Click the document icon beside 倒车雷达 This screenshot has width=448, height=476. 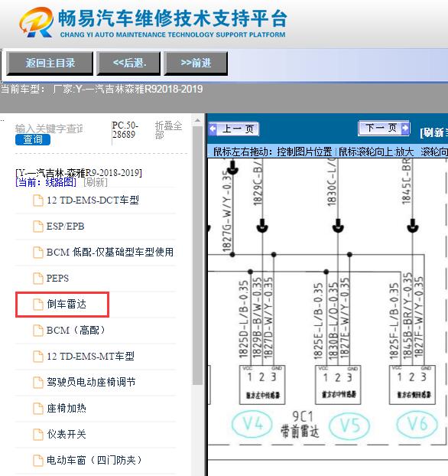[38, 305]
